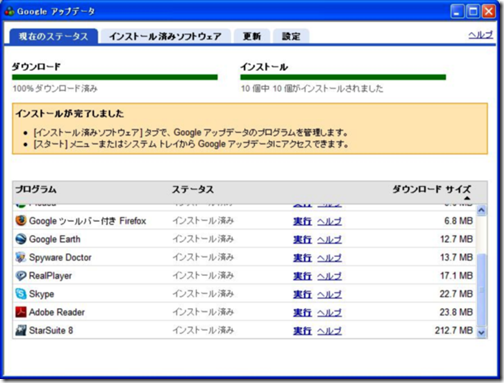The image size is (504, 383).
Task: Click the scrollbar down arrow
Action: click(x=481, y=332)
